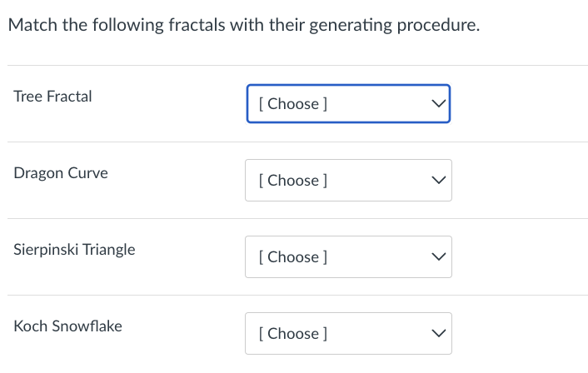Open the Koch Snowflake dropdown
The image size is (588, 373).
348,334
